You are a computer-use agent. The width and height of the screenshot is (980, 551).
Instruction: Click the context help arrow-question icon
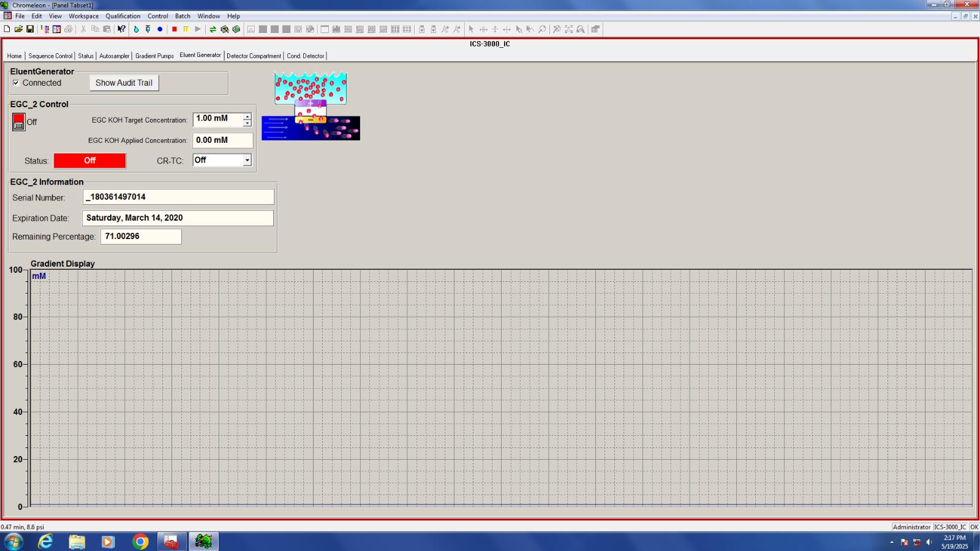point(121,29)
